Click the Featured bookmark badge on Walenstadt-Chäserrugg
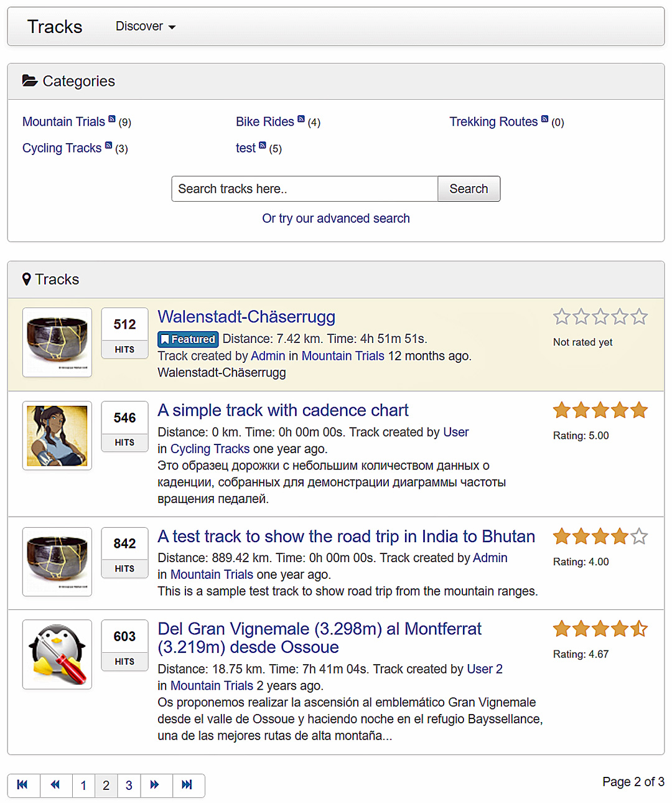 187,339
